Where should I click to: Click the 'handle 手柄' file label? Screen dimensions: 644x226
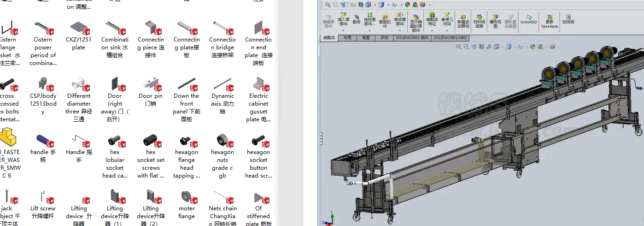click(x=43, y=156)
